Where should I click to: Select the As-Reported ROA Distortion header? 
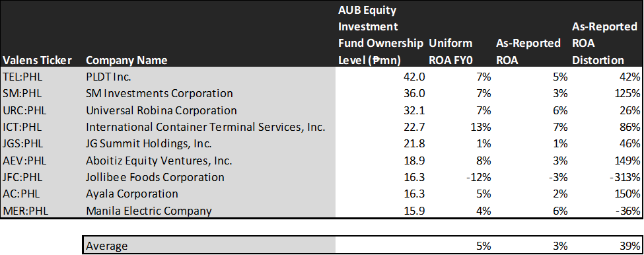point(604,44)
